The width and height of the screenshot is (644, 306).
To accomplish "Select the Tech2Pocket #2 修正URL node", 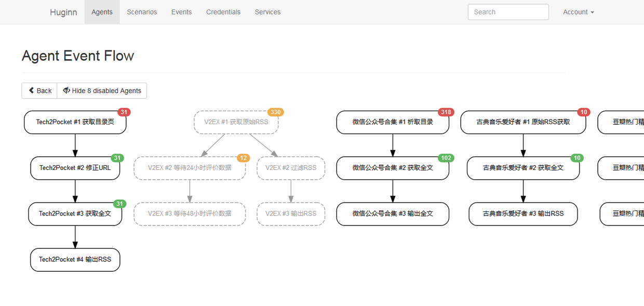I will (x=75, y=168).
